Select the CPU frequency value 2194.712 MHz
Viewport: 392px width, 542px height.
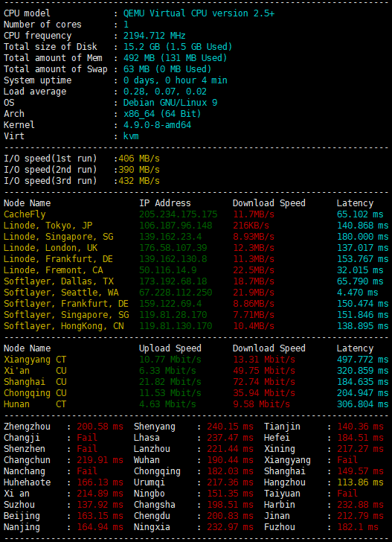(x=155, y=36)
